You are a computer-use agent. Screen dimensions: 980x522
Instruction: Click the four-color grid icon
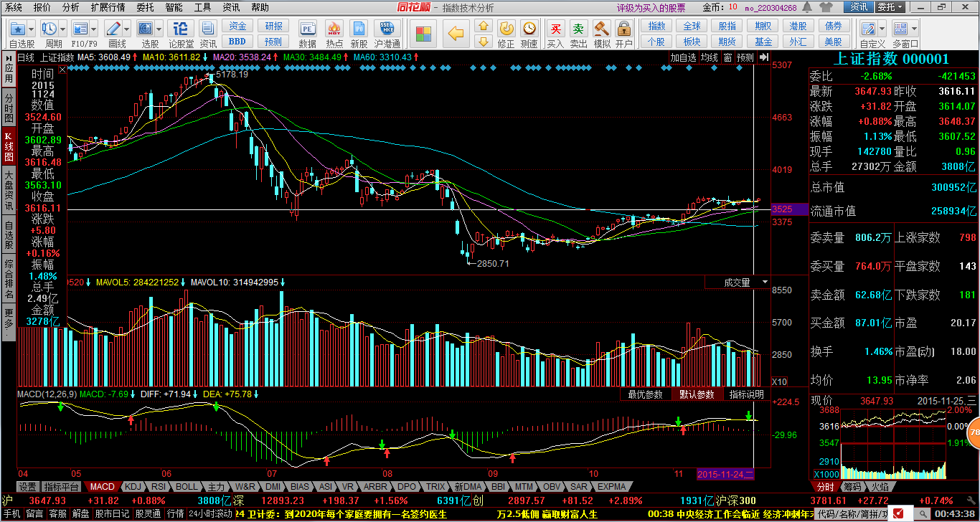pos(425,33)
